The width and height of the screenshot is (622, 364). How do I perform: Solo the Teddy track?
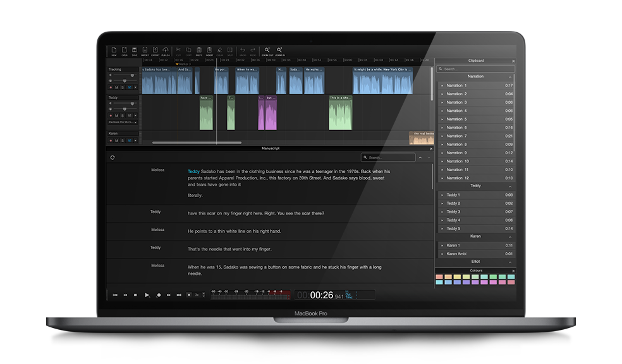pyautogui.click(x=123, y=116)
